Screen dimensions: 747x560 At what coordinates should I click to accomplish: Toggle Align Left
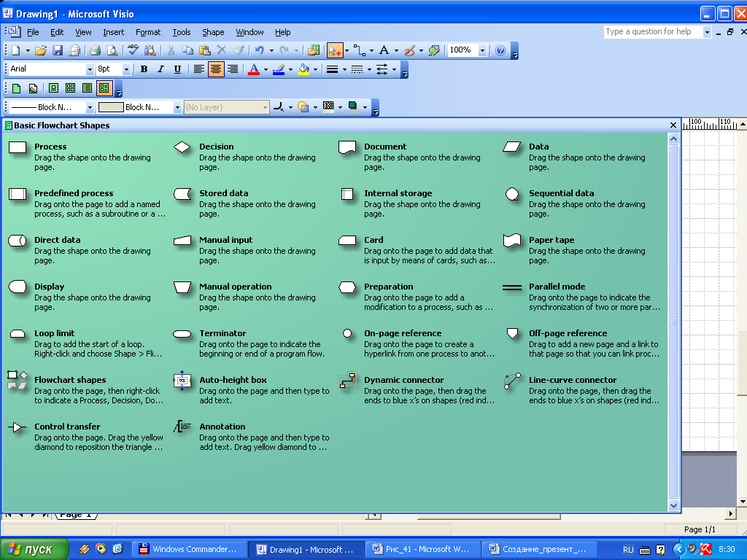point(198,69)
